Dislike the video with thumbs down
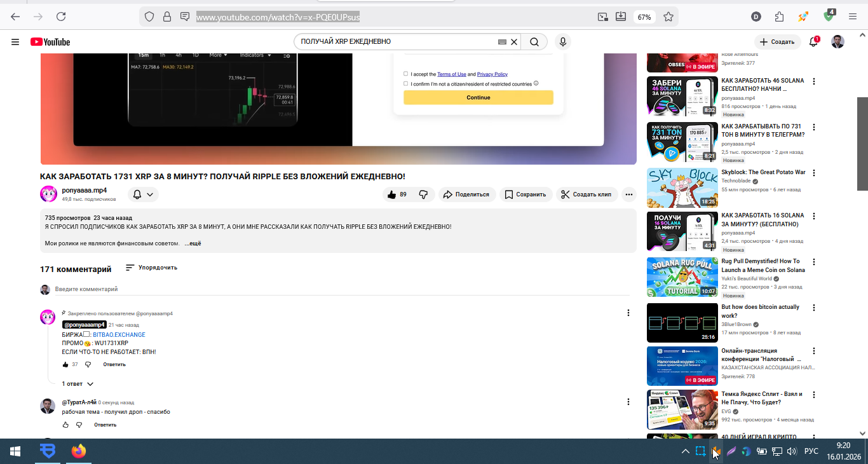The width and height of the screenshot is (868, 464). tap(423, 194)
